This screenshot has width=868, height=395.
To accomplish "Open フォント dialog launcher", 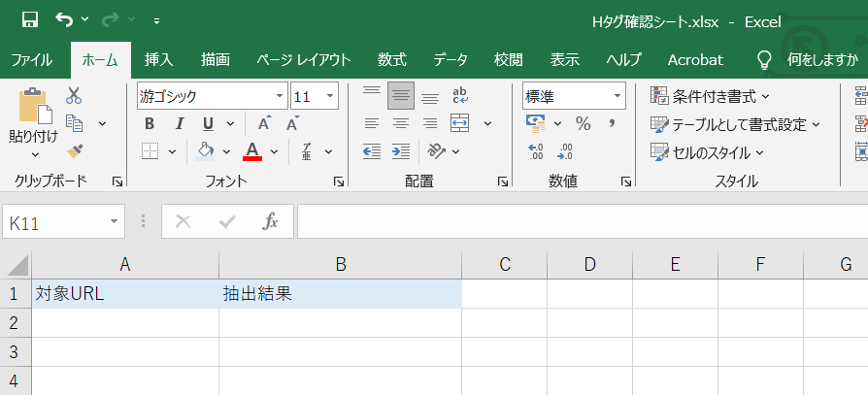I will pyautogui.click(x=338, y=181).
